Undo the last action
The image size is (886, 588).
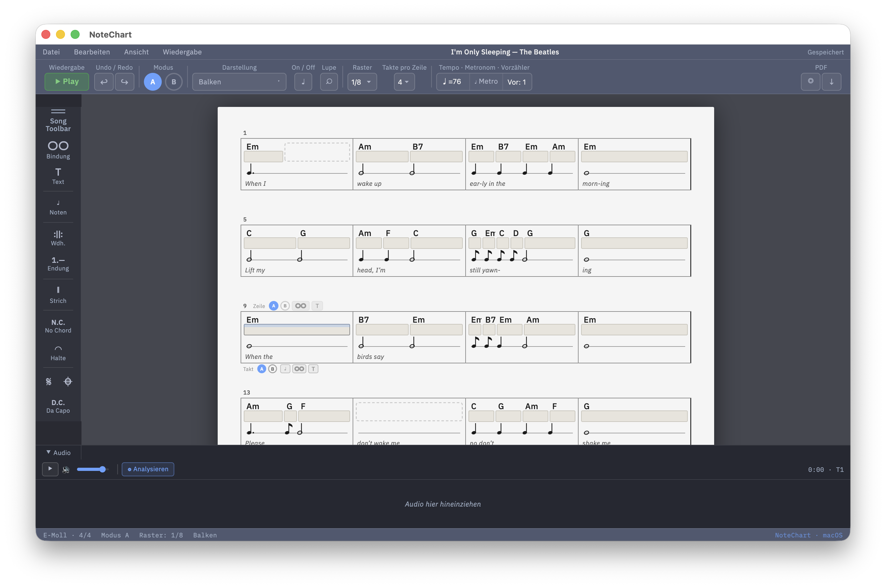click(104, 82)
